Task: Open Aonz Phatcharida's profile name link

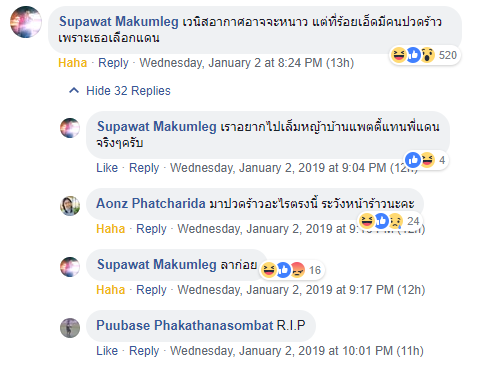Action: click(151, 203)
